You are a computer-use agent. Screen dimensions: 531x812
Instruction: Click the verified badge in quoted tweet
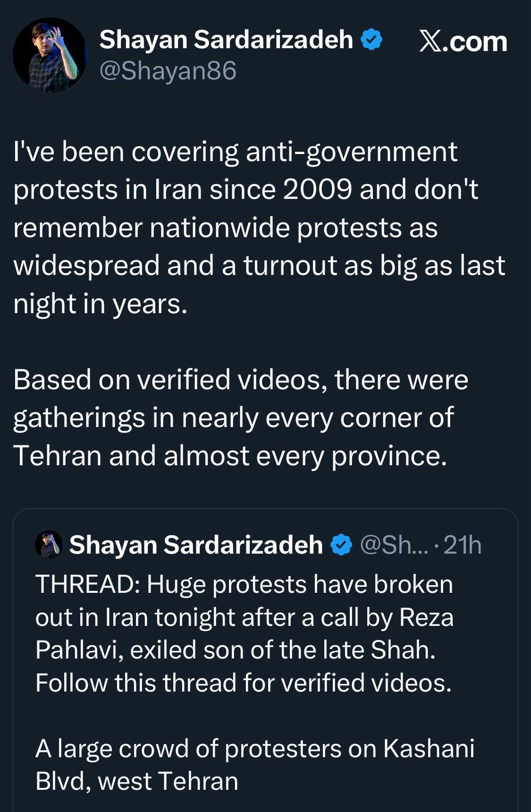(x=341, y=545)
